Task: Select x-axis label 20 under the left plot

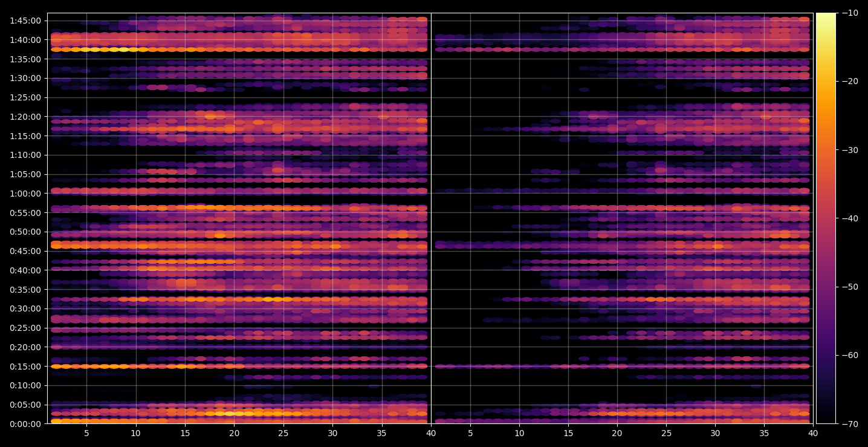Action: (x=234, y=433)
